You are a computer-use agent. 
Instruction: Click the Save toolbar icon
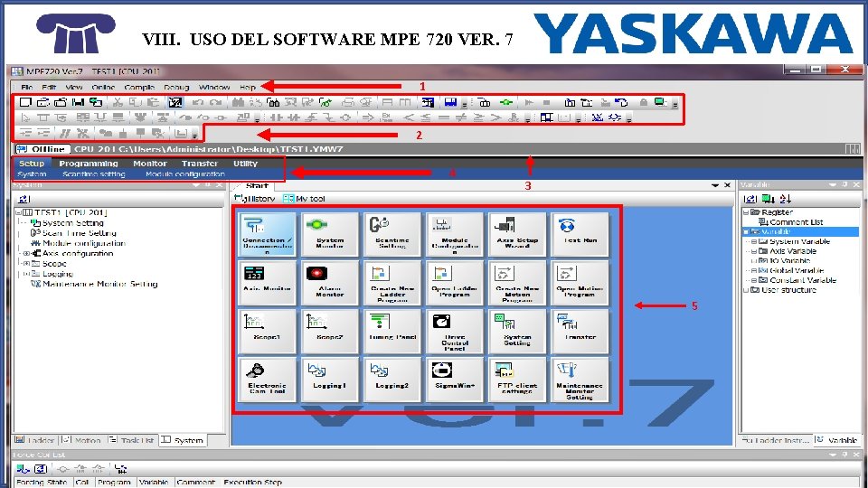[x=78, y=102]
